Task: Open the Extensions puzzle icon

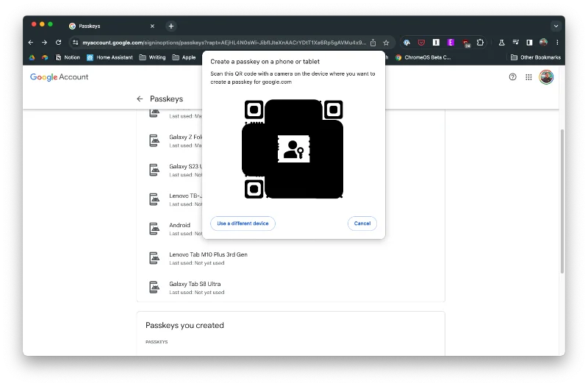Action: coord(480,43)
